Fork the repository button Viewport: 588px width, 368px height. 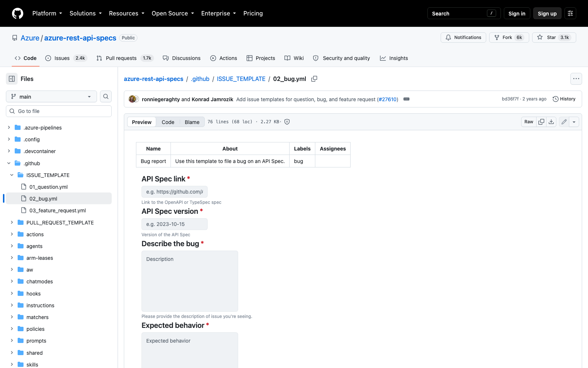tap(509, 38)
